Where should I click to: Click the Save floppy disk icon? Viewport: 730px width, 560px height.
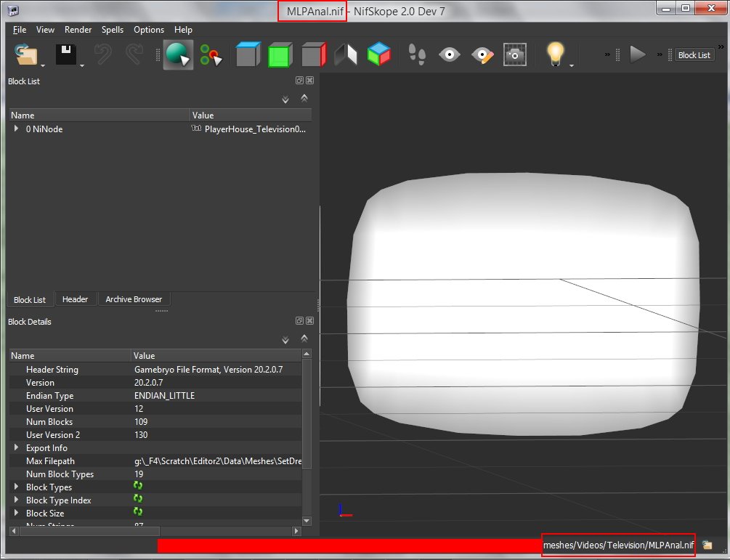67,55
